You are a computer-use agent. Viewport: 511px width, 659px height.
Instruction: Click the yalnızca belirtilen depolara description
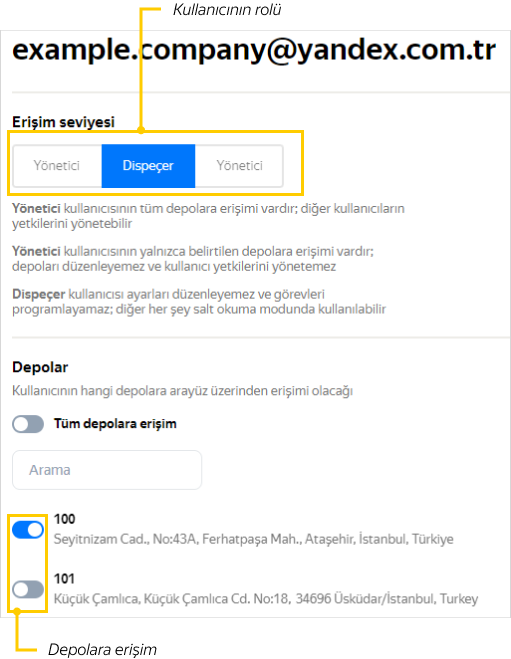coord(193,259)
